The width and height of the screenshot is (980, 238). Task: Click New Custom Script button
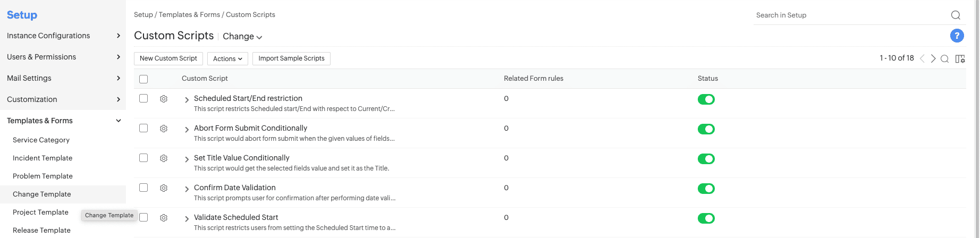click(x=168, y=58)
